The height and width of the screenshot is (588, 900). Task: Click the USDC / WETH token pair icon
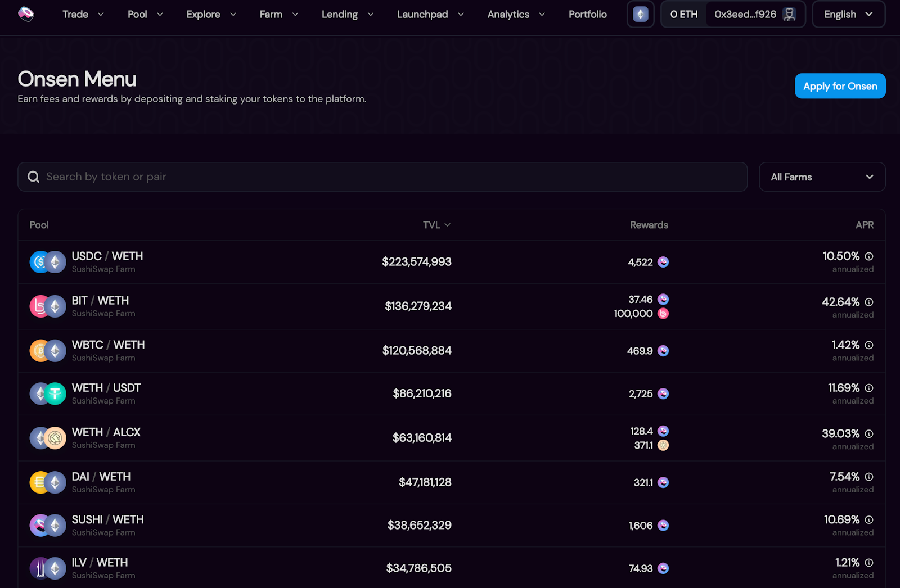pos(48,262)
